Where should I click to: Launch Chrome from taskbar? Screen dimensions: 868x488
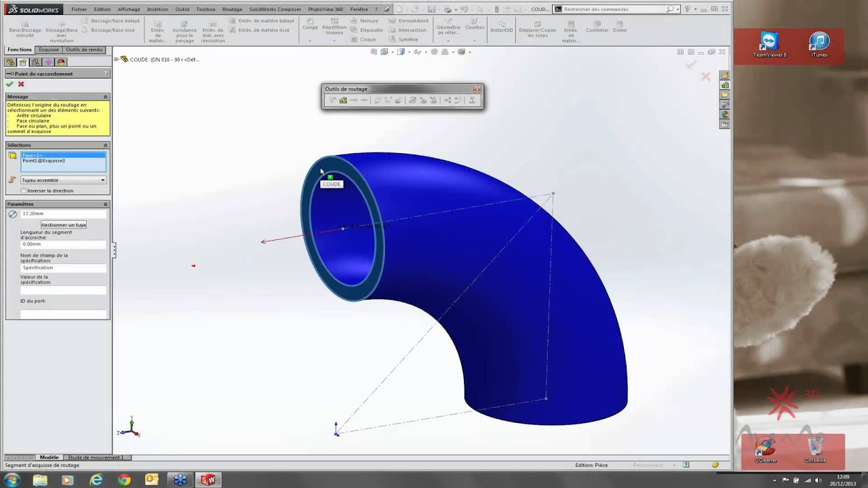click(124, 480)
